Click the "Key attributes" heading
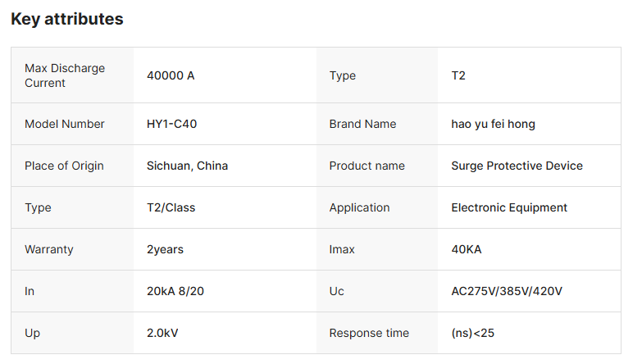 click(x=67, y=19)
